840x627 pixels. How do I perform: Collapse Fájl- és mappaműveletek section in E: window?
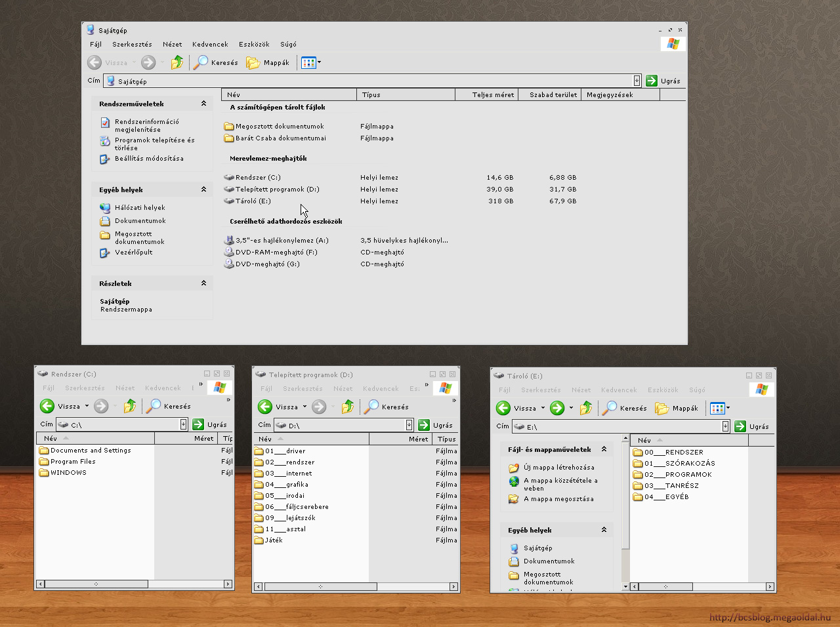click(x=604, y=449)
